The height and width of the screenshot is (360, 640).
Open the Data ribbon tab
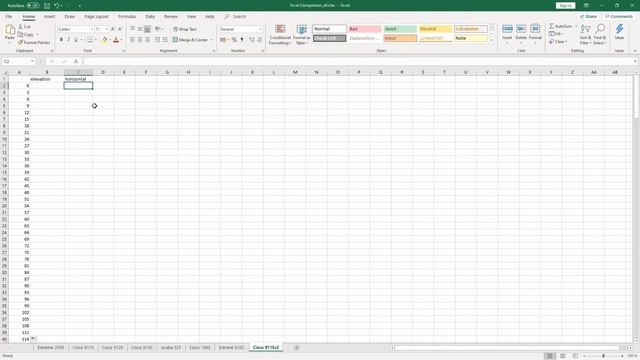pos(150,16)
